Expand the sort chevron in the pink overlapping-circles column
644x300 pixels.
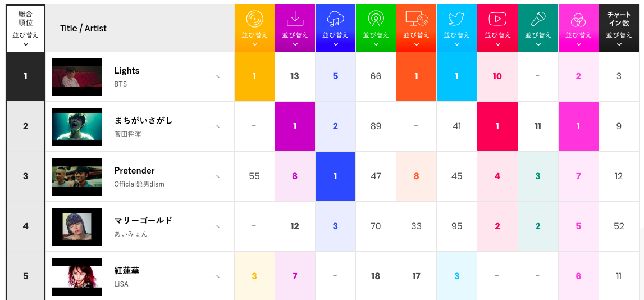(578, 44)
